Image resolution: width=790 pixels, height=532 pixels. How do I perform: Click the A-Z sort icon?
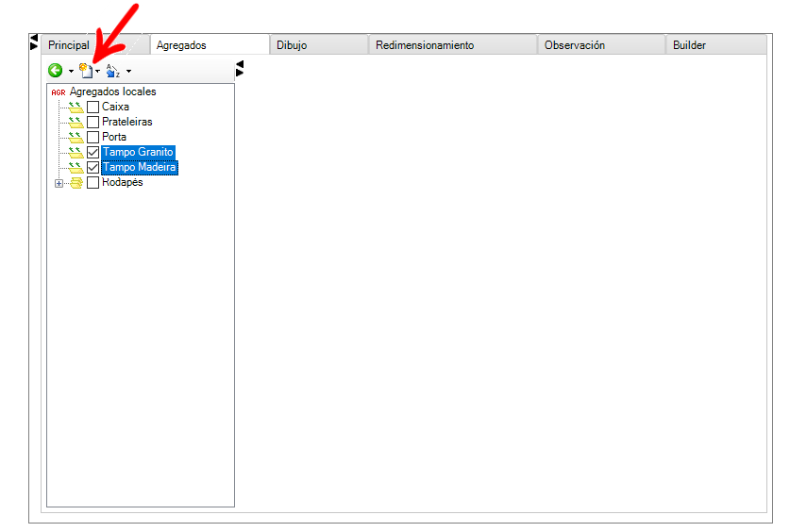(x=113, y=71)
